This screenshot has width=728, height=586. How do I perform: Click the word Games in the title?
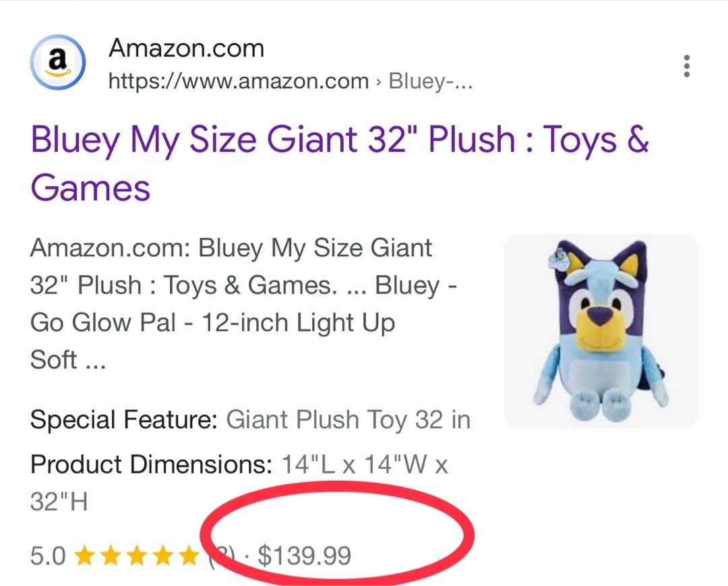click(90, 188)
